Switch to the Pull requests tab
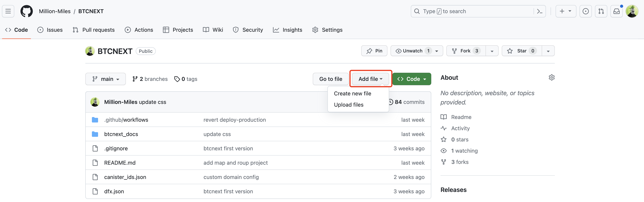The width and height of the screenshot is (644, 202). [x=93, y=30]
